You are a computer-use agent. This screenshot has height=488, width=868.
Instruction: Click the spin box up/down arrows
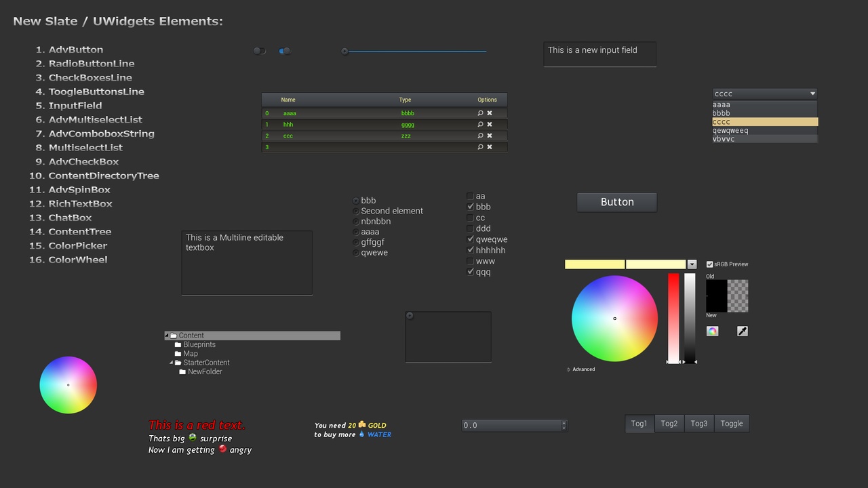(564, 425)
